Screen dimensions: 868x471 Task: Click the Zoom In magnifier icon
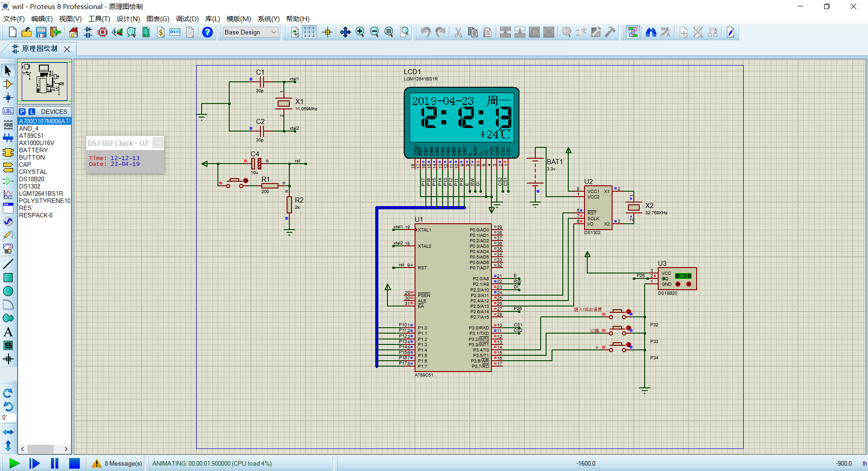point(360,32)
